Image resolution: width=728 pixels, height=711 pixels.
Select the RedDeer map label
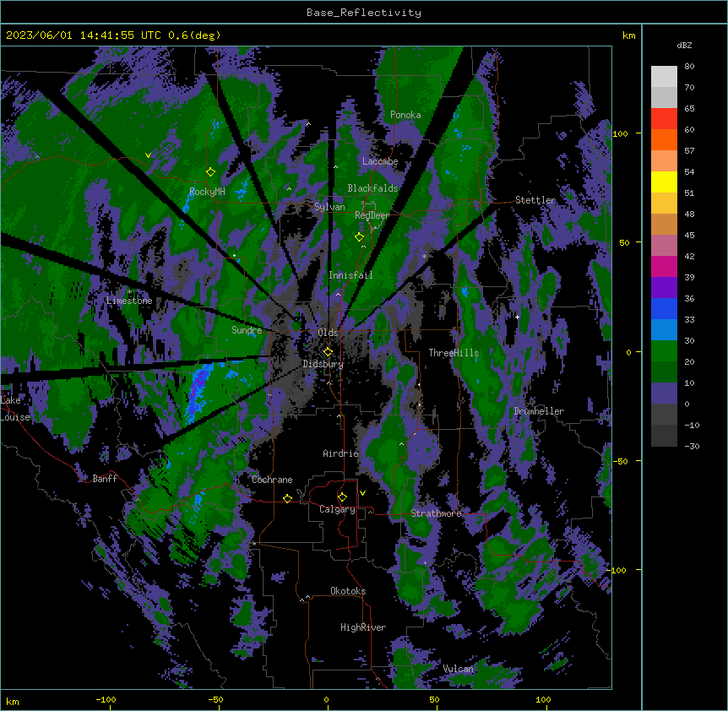click(x=372, y=215)
